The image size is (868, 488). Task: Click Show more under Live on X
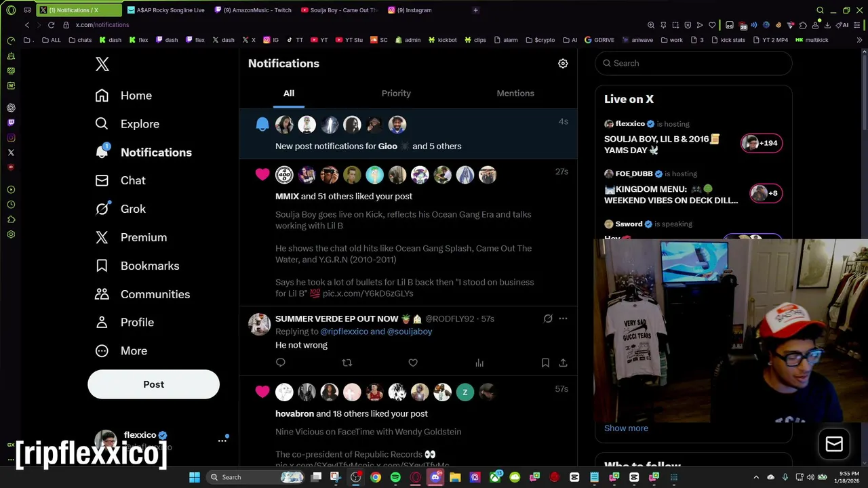[x=626, y=428]
